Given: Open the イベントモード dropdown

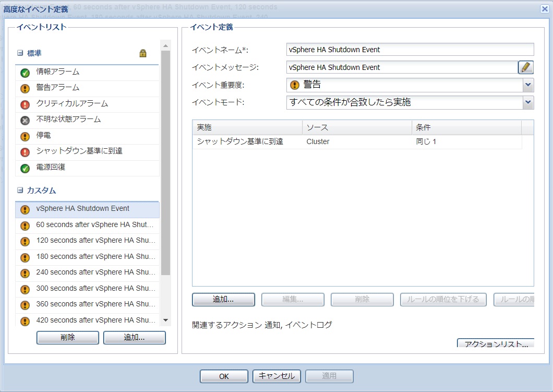Looking at the screenshot, I should pyautogui.click(x=528, y=102).
